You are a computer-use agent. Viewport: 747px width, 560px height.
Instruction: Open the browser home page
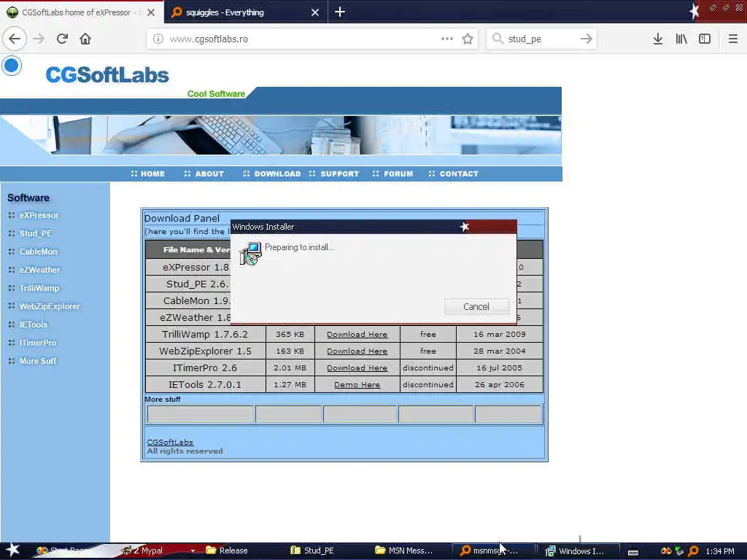pyautogui.click(x=85, y=39)
